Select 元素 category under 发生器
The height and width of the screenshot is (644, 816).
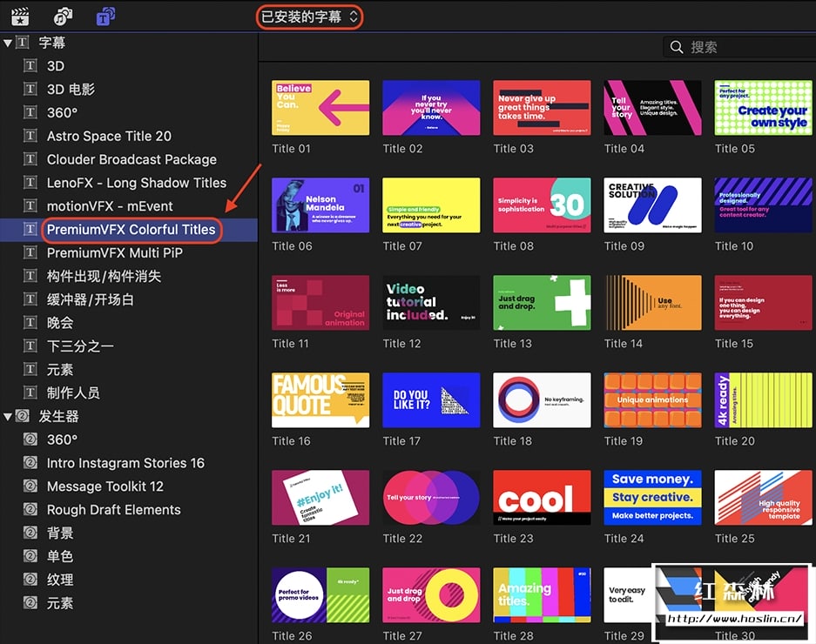129,603
